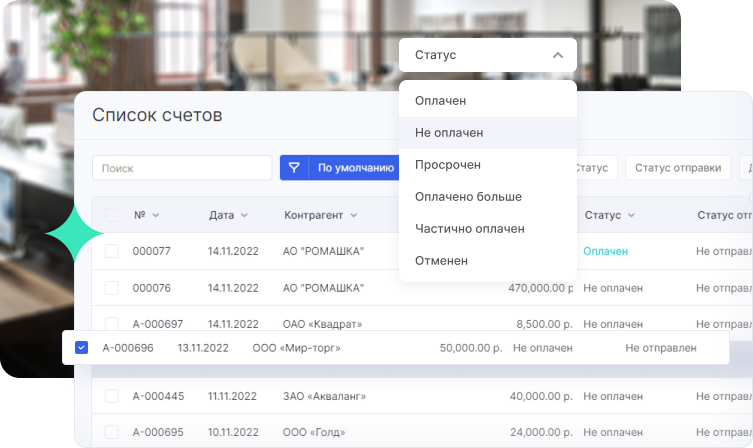This screenshot has height=448, width=753.
Task: Select Отменен status option
Action: 441,261
